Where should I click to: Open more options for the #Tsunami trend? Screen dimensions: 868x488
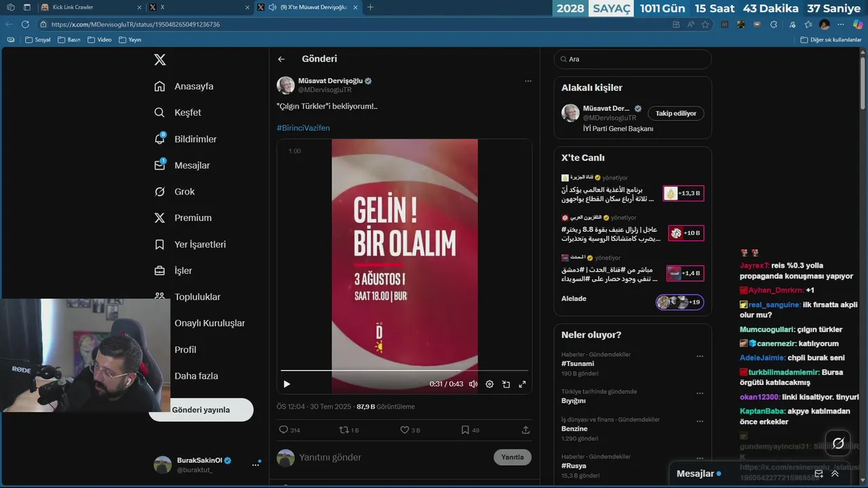coord(700,356)
